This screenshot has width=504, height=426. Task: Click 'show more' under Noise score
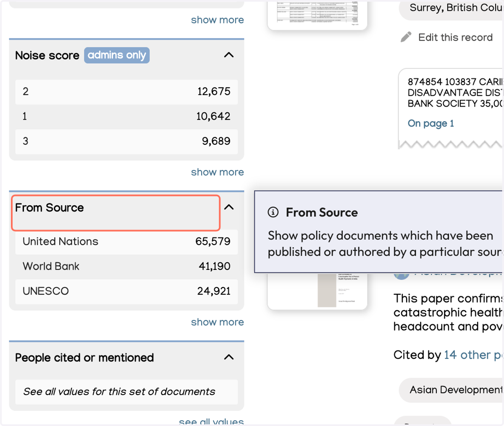[x=217, y=172]
